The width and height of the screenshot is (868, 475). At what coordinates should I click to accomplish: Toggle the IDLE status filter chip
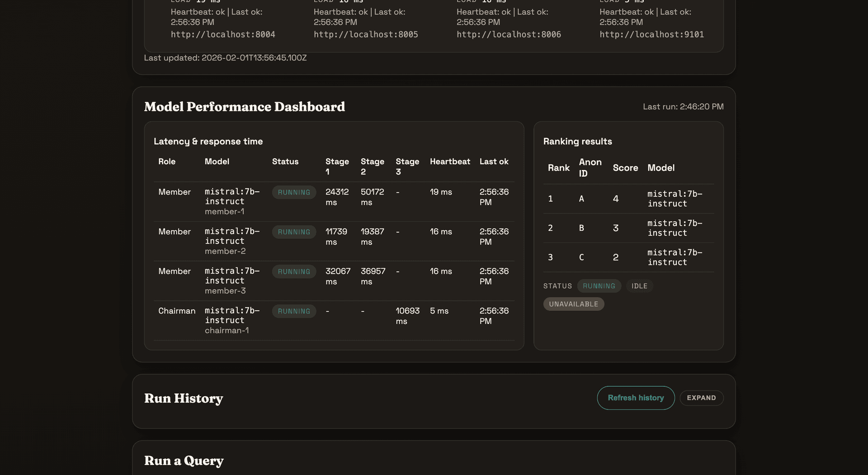coord(639,286)
